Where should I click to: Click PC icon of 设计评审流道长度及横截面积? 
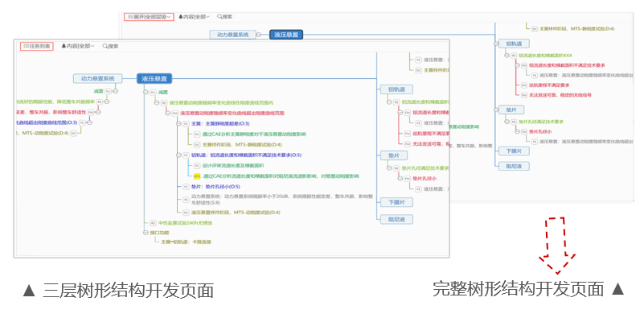point(197,165)
